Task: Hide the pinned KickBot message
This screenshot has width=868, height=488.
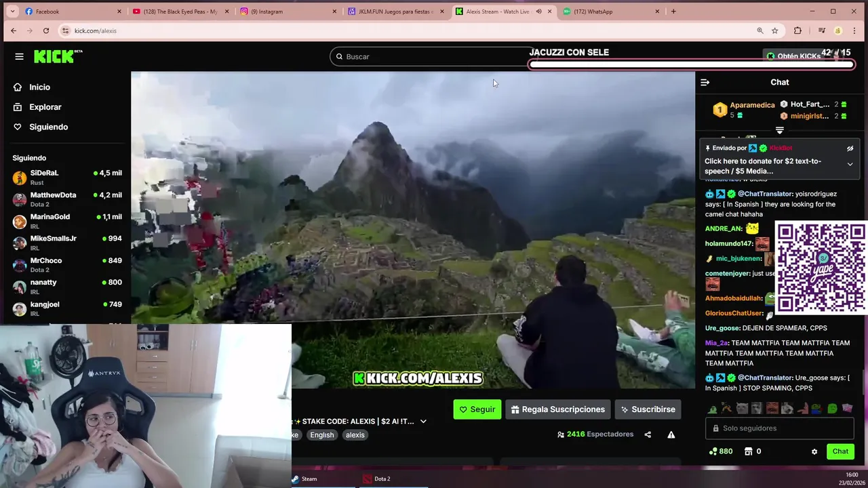Action: [x=850, y=148]
